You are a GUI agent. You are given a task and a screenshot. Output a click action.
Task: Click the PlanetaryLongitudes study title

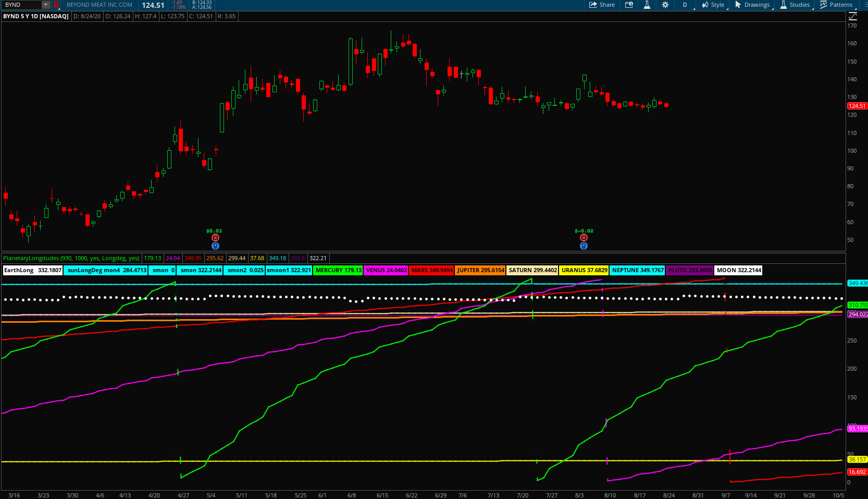[71, 258]
